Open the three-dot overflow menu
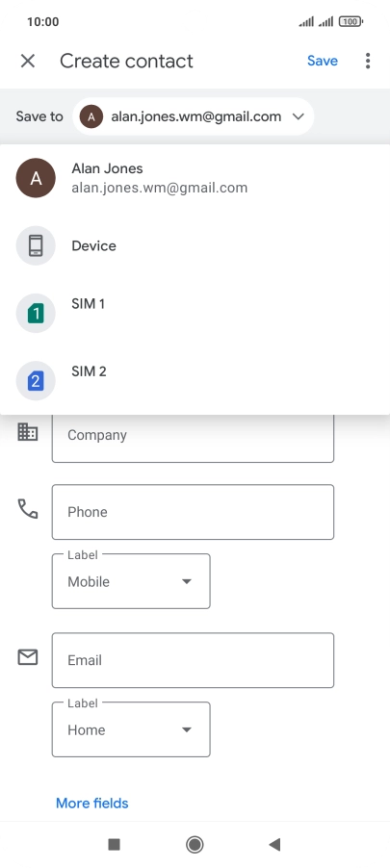 [368, 61]
